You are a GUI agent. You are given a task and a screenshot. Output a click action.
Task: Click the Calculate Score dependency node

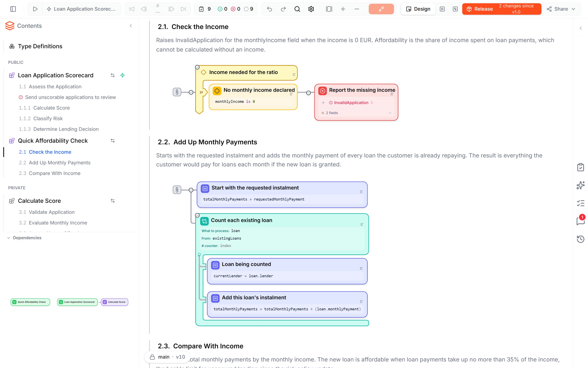115,302
